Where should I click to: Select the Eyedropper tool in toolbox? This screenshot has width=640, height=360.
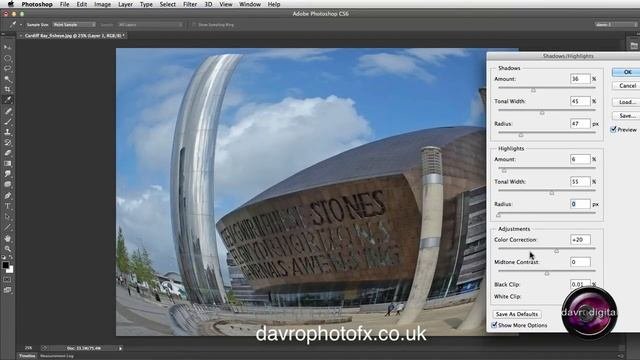[x=7, y=100]
